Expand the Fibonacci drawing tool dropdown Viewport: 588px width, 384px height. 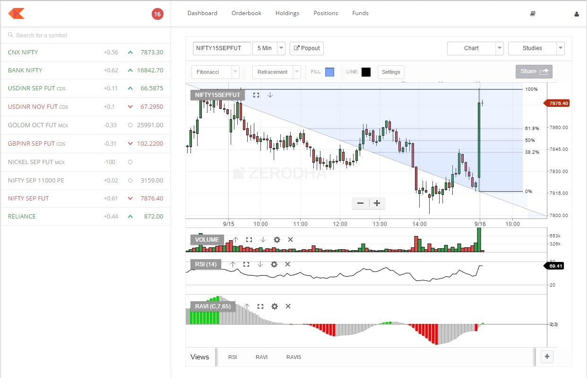215,72
